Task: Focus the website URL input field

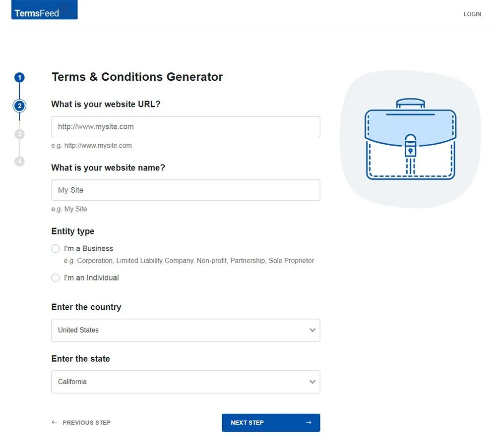Action: 186,127
